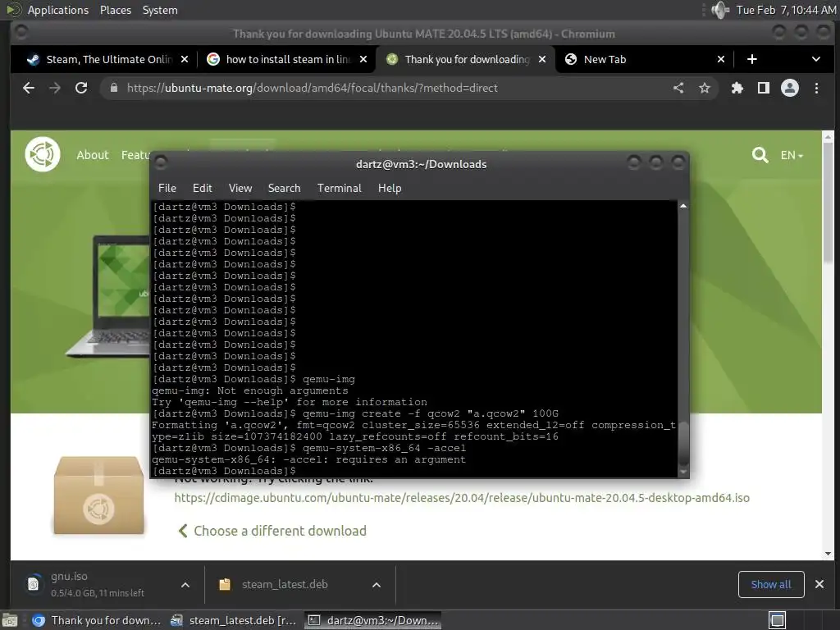
Task: Click the page scrollbar up arrow
Action: click(829, 136)
